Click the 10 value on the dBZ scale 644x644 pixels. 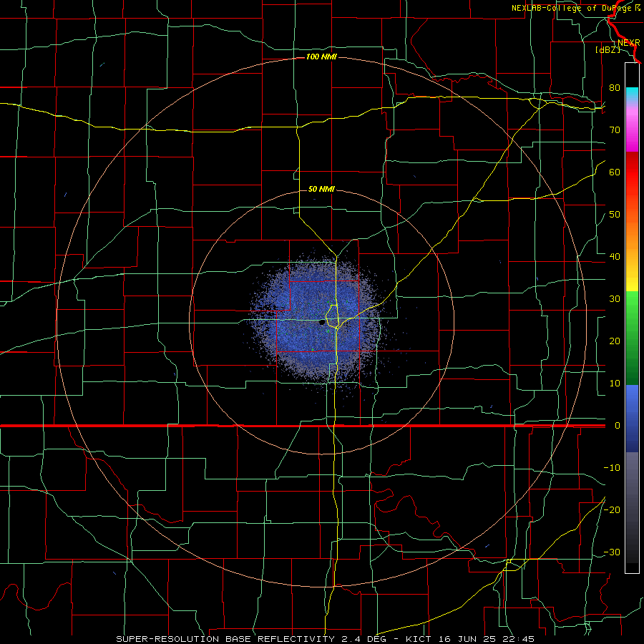tap(615, 384)
